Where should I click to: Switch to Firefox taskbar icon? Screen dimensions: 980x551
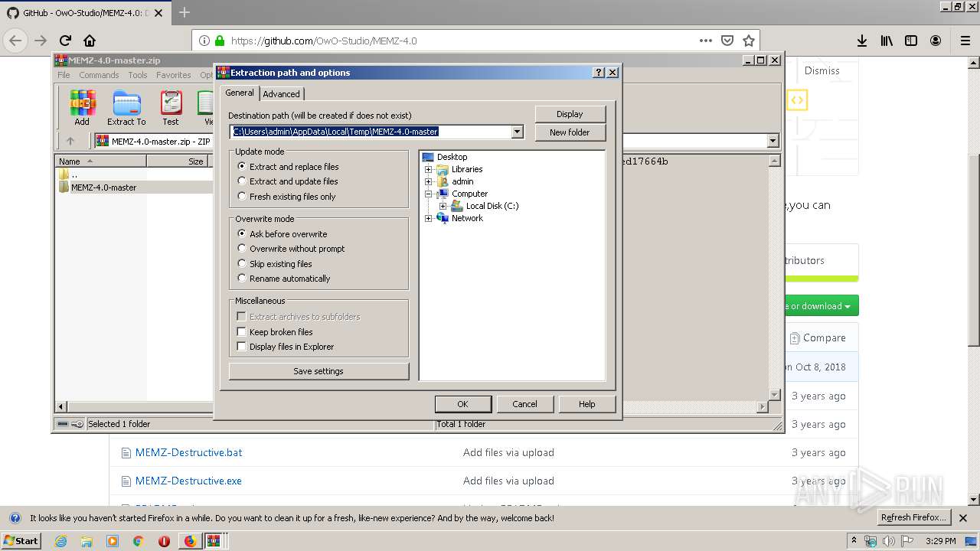[x=190, y=541]
